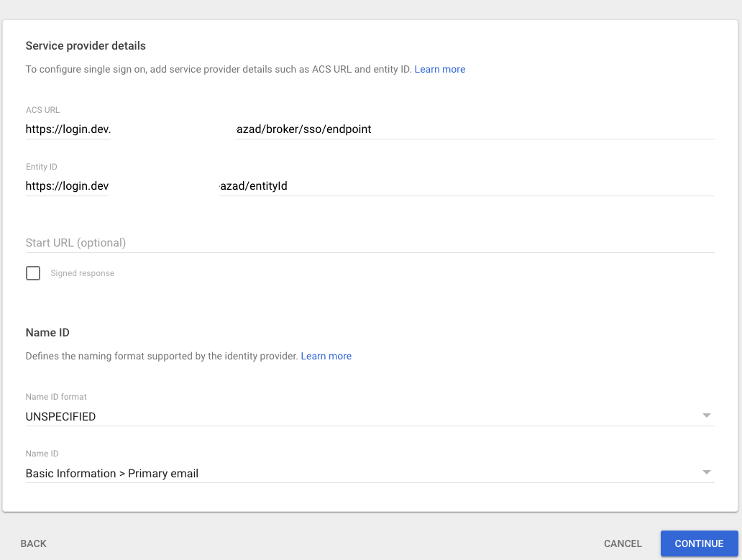742x560 pixels.
Task: Click the Entity ID input field
Action: [x=359, y=185]
